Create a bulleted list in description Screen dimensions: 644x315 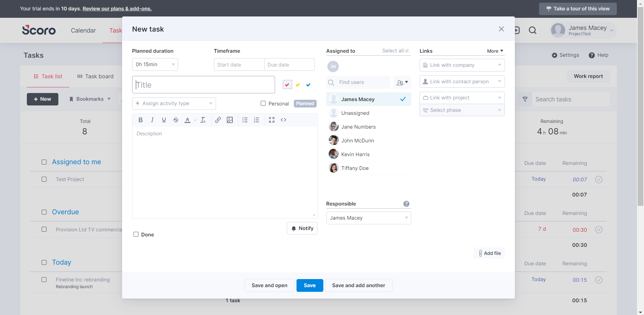click(x=245, y=120)
